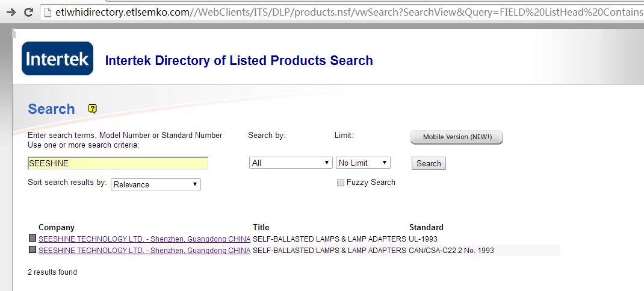Screen dimensions: 644x291
Task: Click the Company column header
Action: (x=56, y=227)
